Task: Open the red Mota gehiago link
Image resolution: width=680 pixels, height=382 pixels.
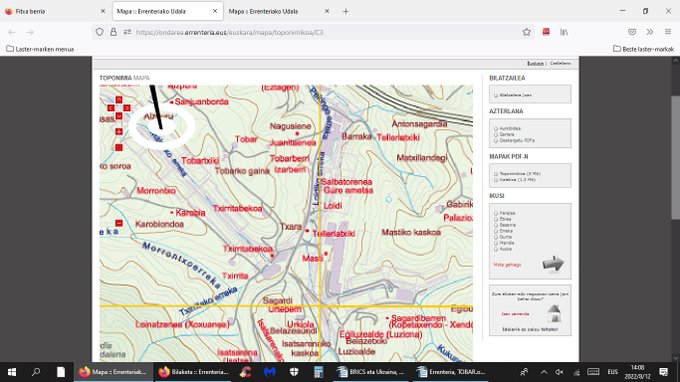Action: point(507,264)
